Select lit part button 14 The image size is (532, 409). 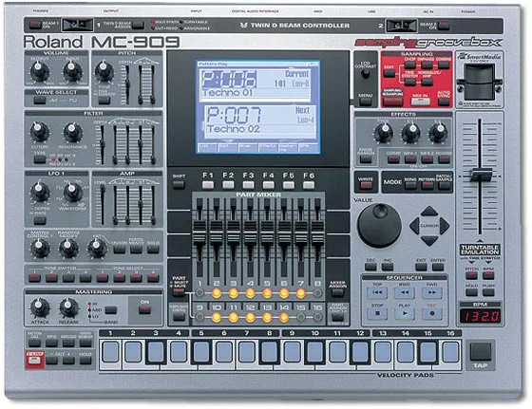coord(284,318)
